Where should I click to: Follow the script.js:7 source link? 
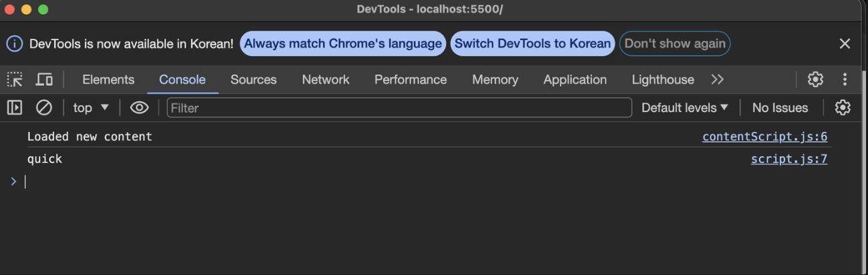click(x=789, y=159)
